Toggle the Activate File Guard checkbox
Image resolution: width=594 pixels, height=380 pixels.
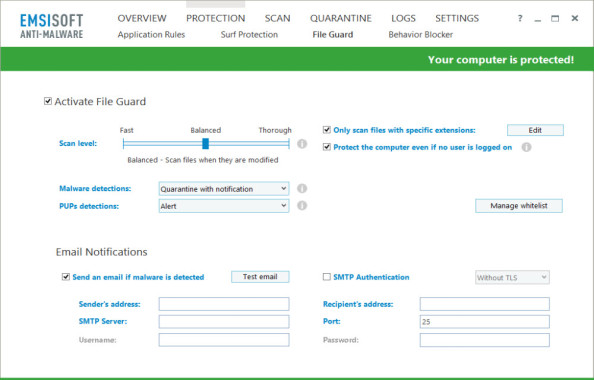click(48, 101)
